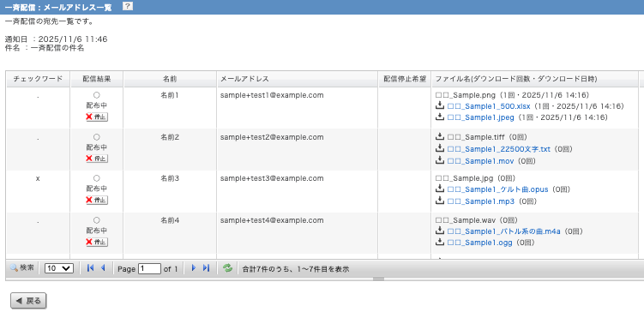Go to last page icon
Viewport: 644px width, 318px height.
[206, 268]
